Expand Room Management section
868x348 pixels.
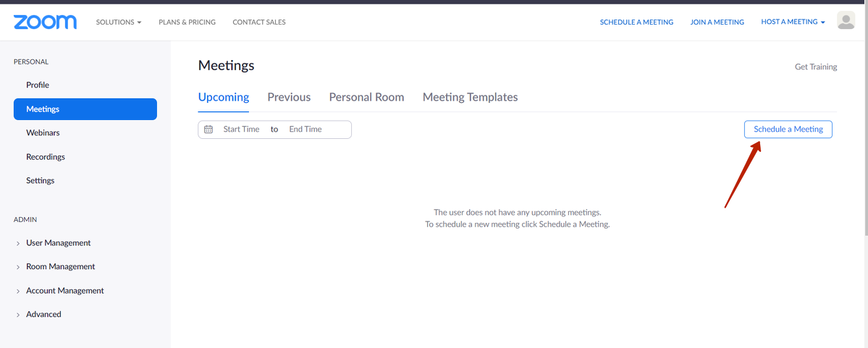(x=60, y=267)
